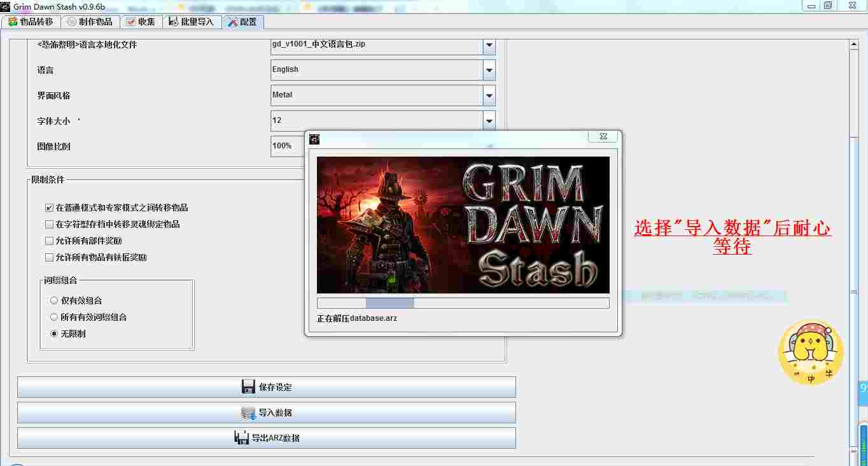Click the 界面风格 label

coord(53,95)
